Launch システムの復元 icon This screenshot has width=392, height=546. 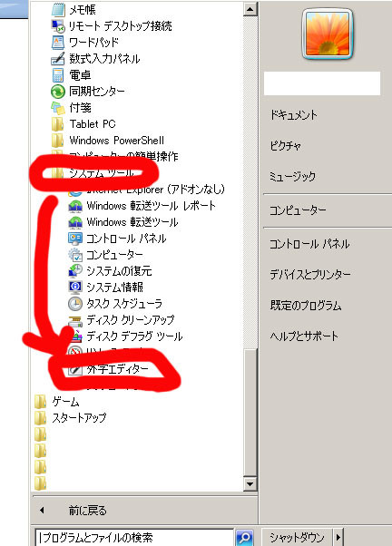tap(75, 271)
